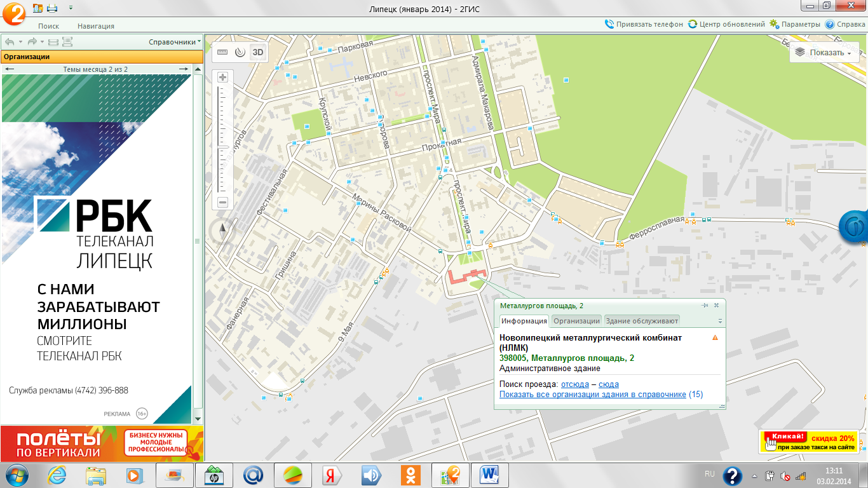Zoom in with the map plus button
This screenshot has height=488, width=868.
click(x=222, y=78)
